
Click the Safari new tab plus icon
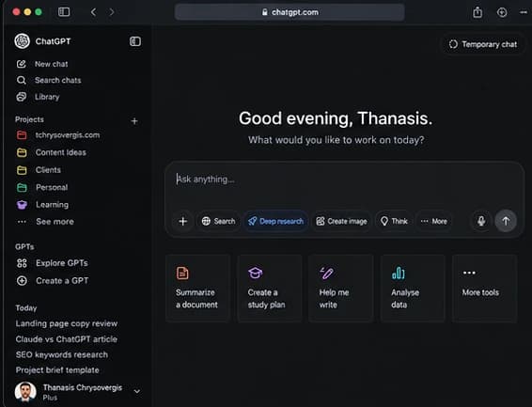502,12
